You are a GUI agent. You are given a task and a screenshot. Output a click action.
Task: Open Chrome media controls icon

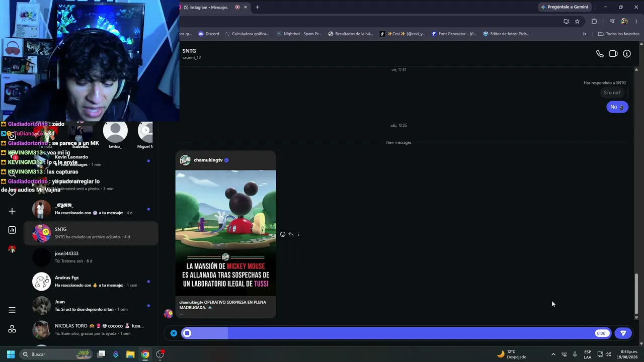point(612,21)
